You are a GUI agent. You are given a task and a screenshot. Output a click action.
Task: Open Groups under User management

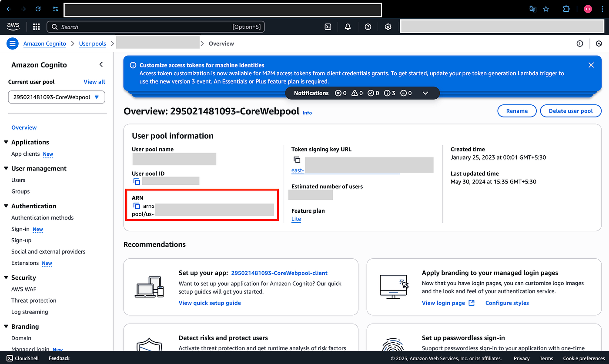click(20, 191)
